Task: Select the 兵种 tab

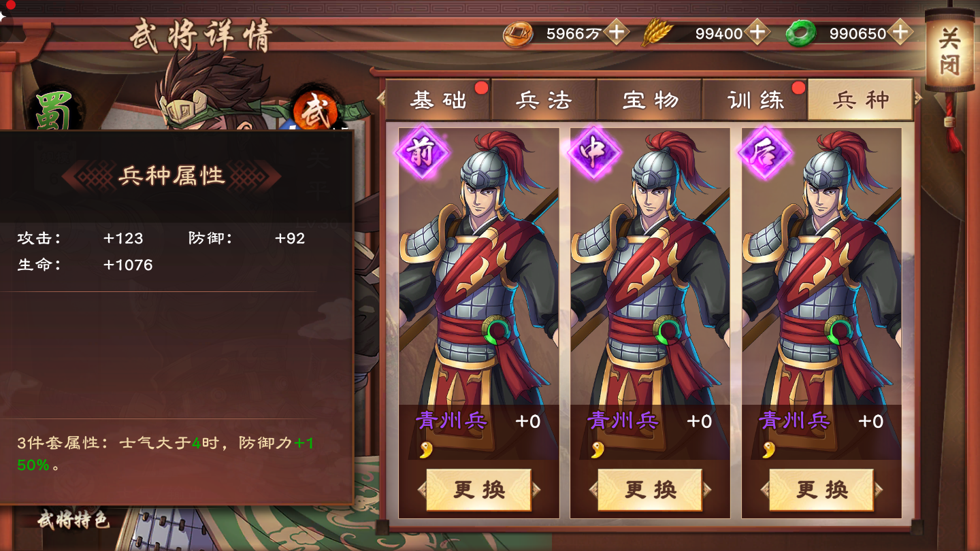Action: tap(861, 100)
